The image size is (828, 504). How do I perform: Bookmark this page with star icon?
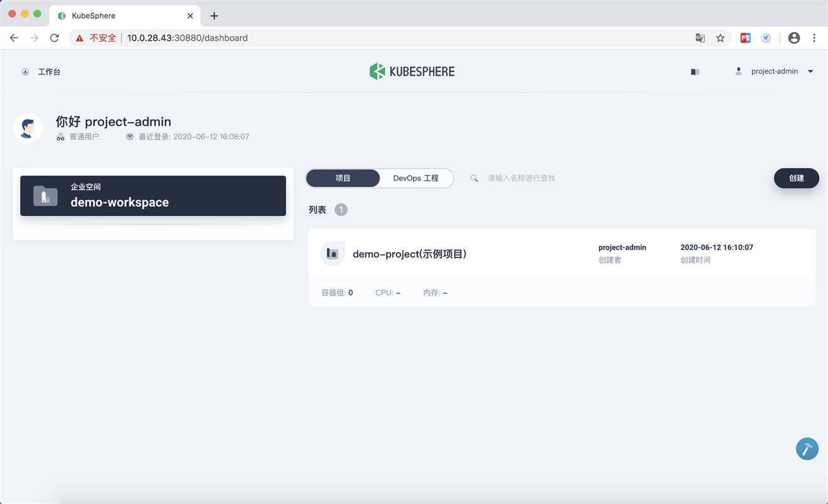pyautogui.click(x=720, y=38)
